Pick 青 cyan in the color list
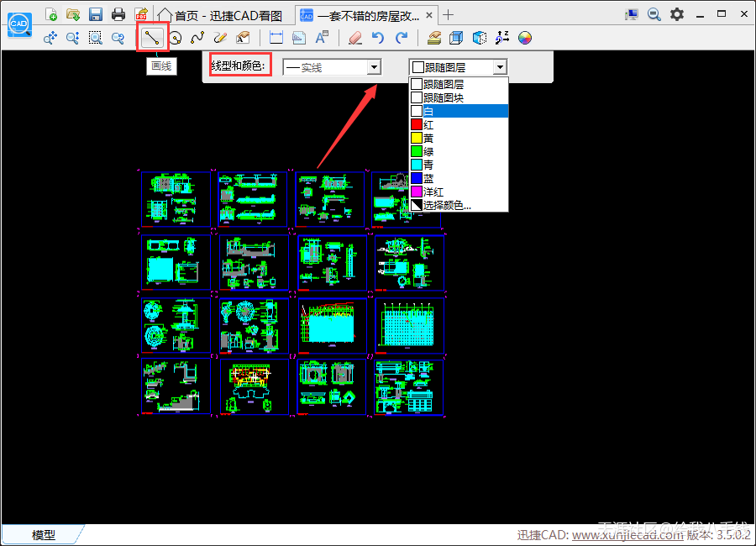 (x=459, y=165)
